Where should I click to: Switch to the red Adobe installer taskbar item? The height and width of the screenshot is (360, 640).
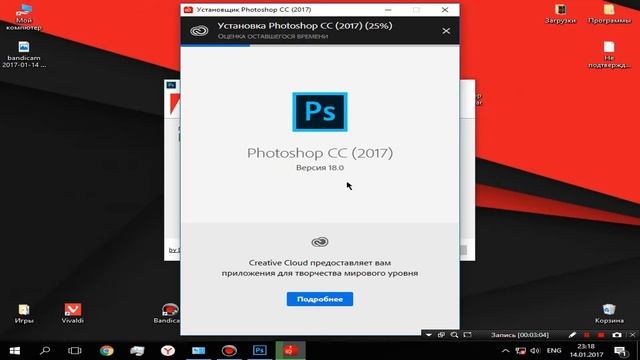coord(290,351)
